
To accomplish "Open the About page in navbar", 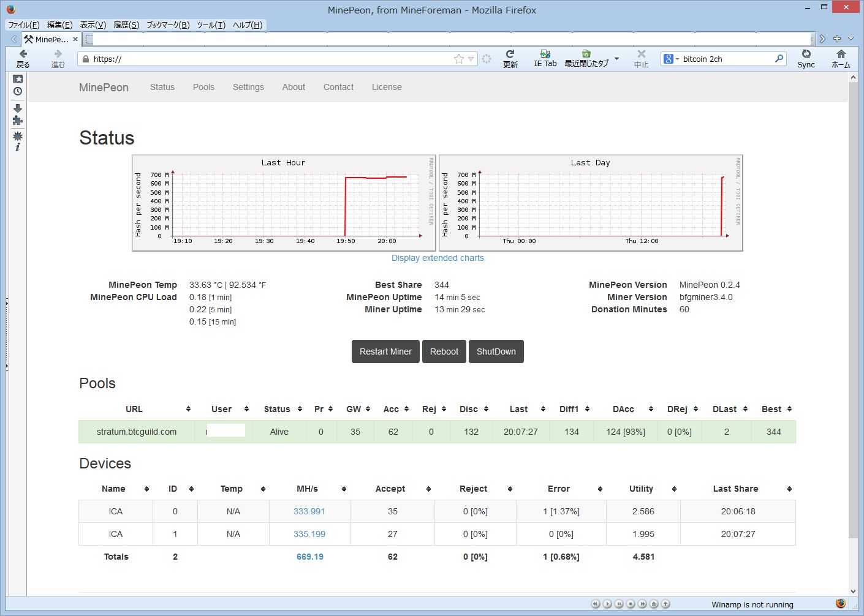I will point(294,87).
